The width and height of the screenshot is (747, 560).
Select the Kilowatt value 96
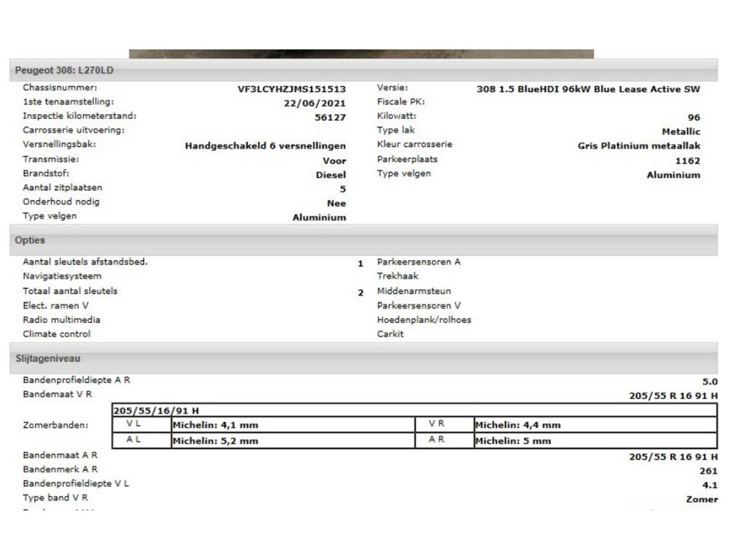694,117
